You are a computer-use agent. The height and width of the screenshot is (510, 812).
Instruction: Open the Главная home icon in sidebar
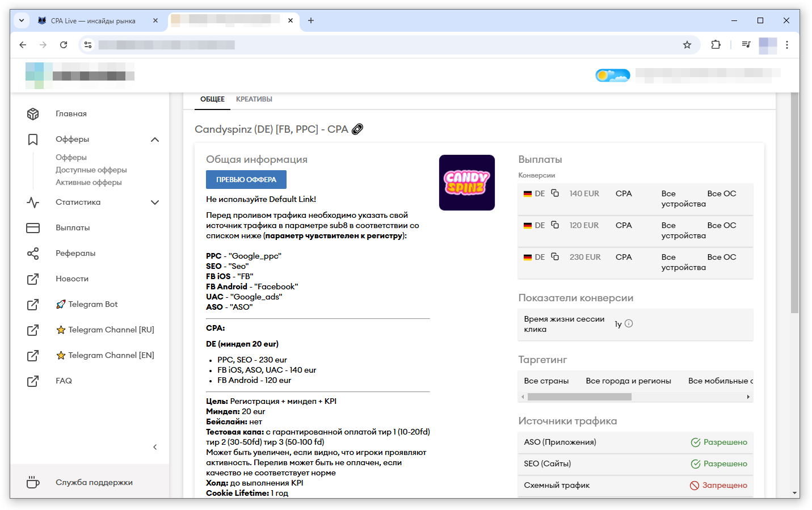[x=33, y=114]
